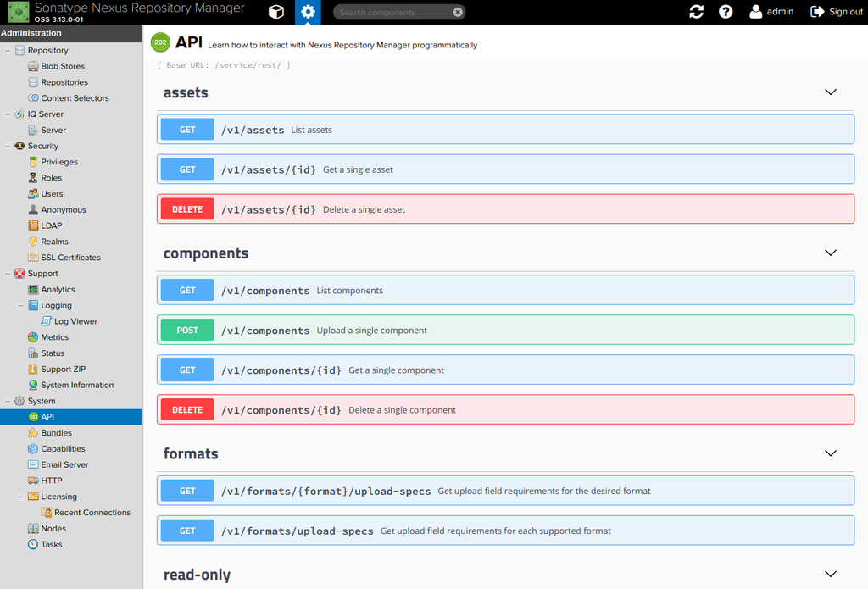The width and height of the screenshot is (868, 589).
Task: Open Realms settings item
Action: [54, 242]
